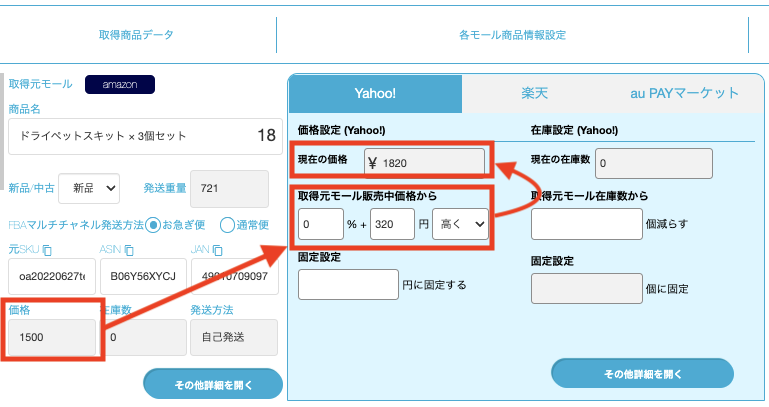Click the copy icon next to 元SKU
This screenshot has height=407, width=769.
46,248
